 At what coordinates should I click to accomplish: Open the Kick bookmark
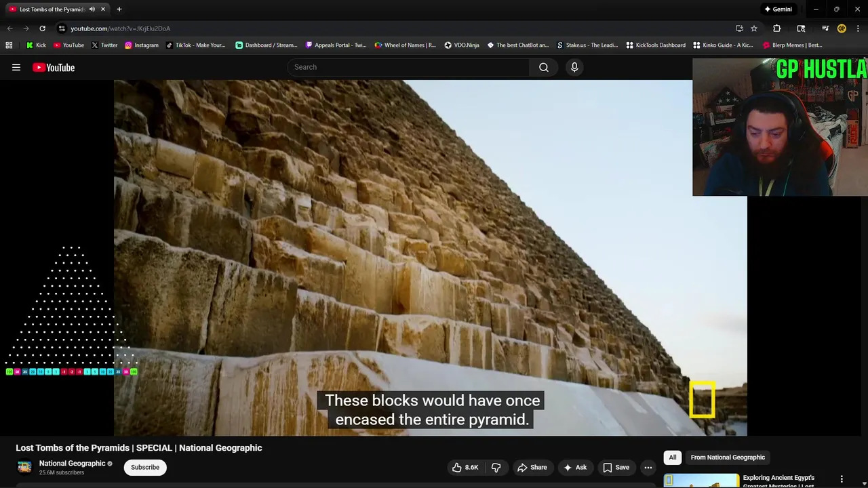36,45
